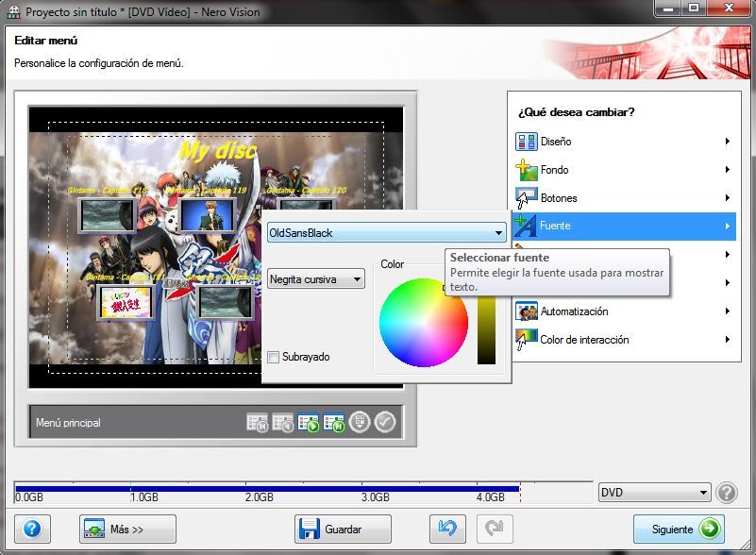Open the Negrita cursiva style dropdown
756x555 pixels.
pyautogui.click(x=316, y=279)
